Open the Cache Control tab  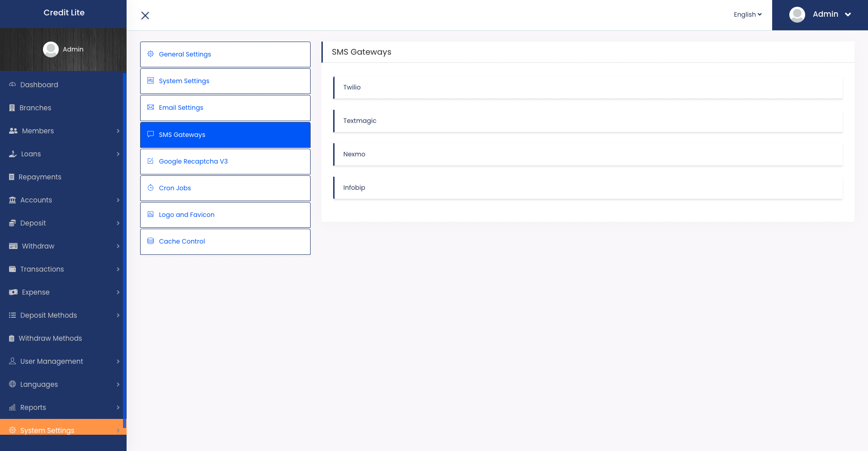point(225,241)
